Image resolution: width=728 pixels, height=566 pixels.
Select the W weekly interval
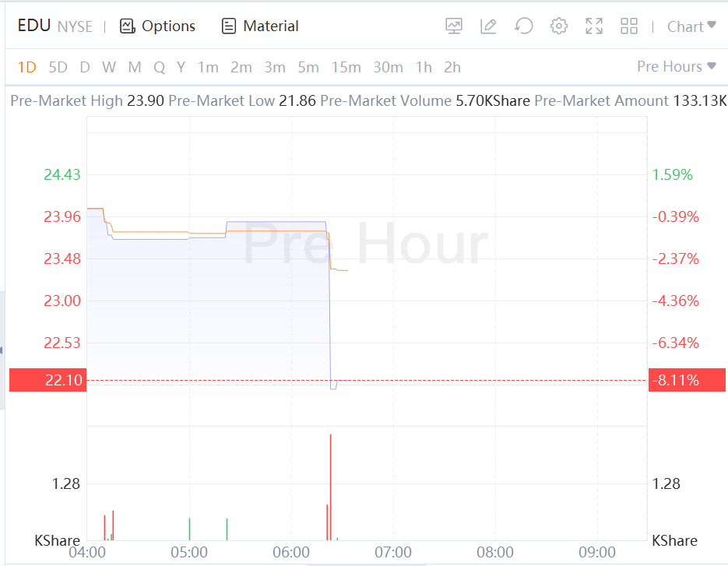pyautogui.click(x=109, y=67)
